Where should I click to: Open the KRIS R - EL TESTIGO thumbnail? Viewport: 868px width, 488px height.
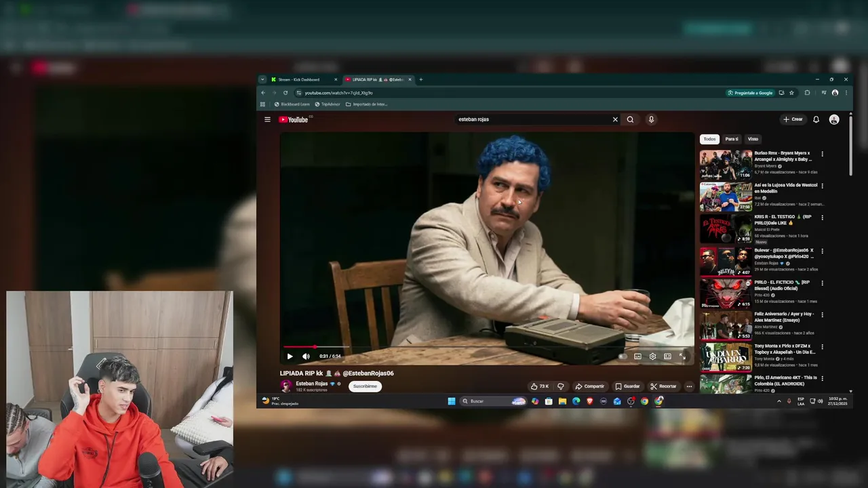coord(726,229)
